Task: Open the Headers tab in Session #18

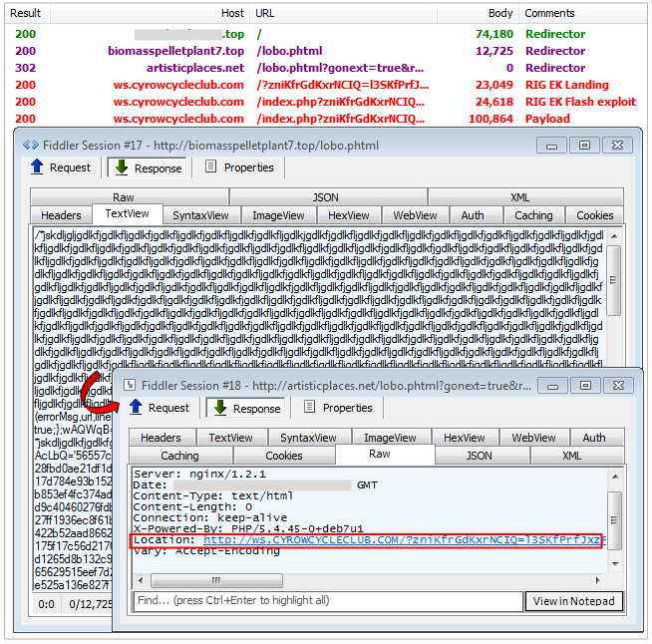Action: coord(161,438)
